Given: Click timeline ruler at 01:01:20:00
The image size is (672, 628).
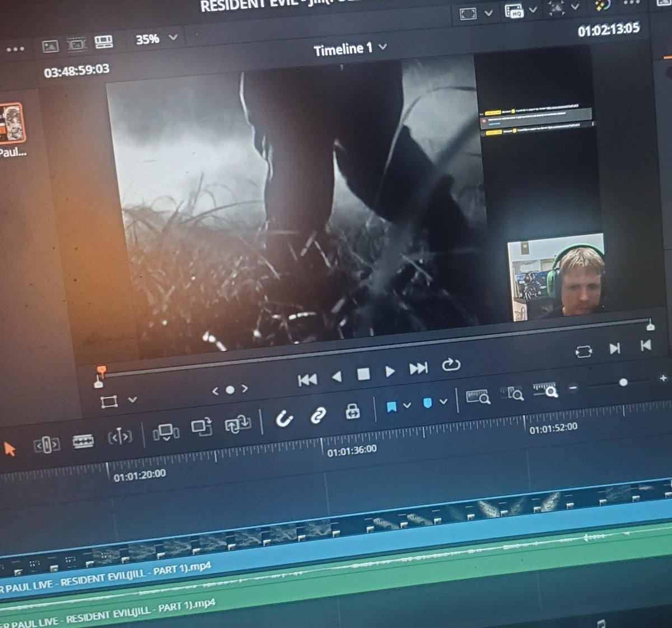Looking at the screenshot, I should pyautogui.click(x=139, y=475).
